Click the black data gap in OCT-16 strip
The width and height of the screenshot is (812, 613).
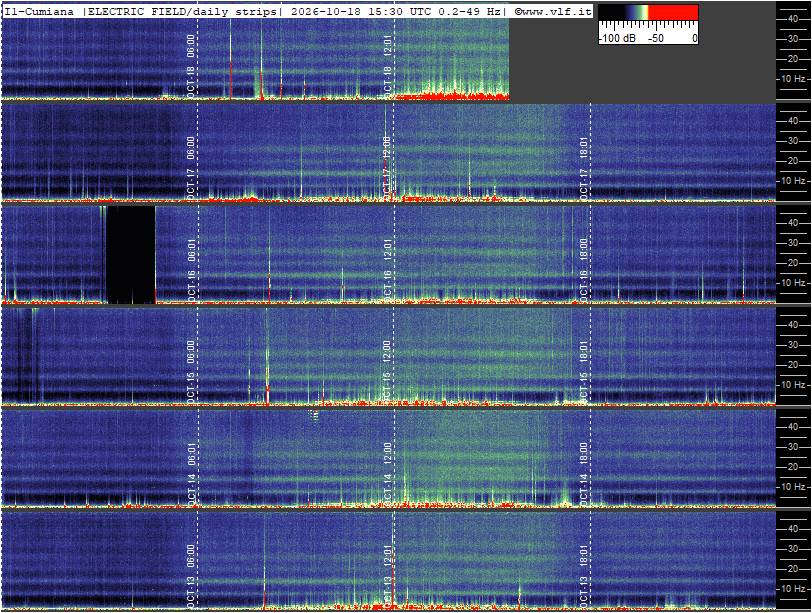[x=131, y=255]
